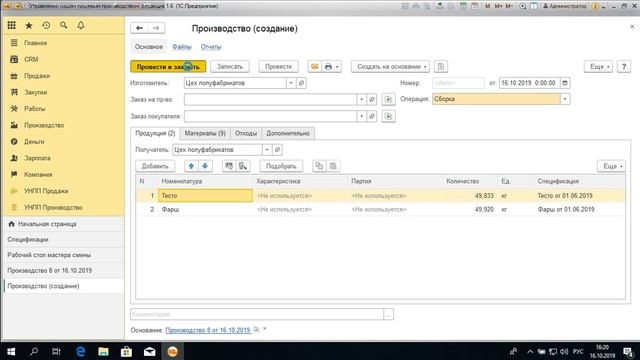
Task: Click the Провести button
Action: pyautogui.click(x=278, y=67)
